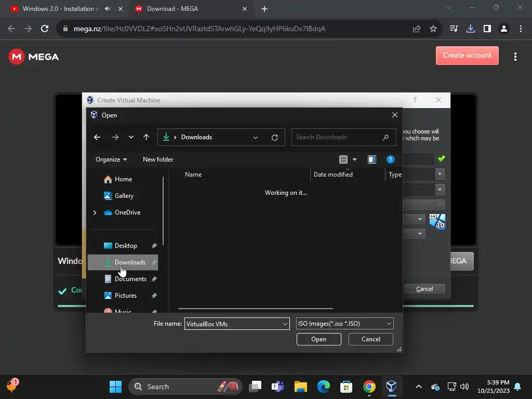Open the Organize menu
Viewport: 532px width, 399px height.
pos(111,159)
